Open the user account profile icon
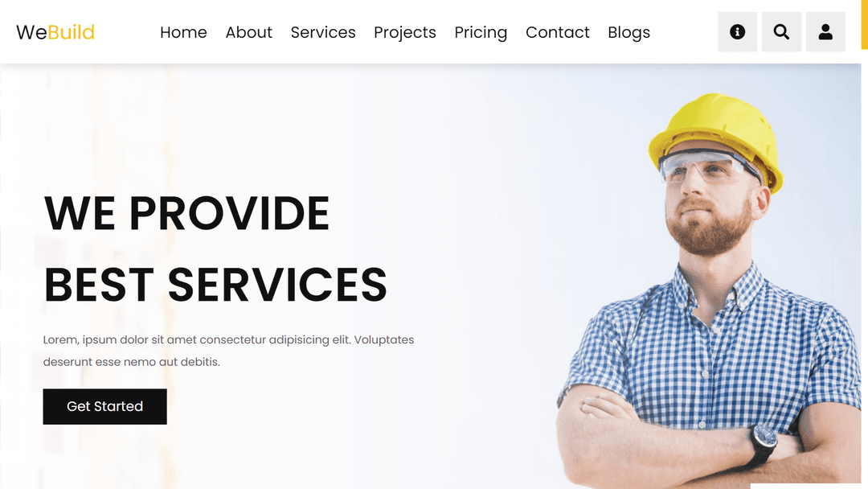868x489 pixels. point(825,32)
